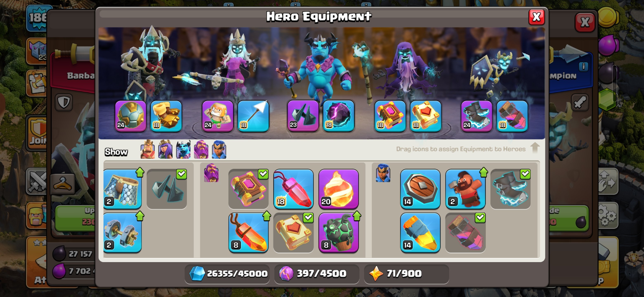Tap upgrade arrow on Metal Pants

(x=140, y=172)
